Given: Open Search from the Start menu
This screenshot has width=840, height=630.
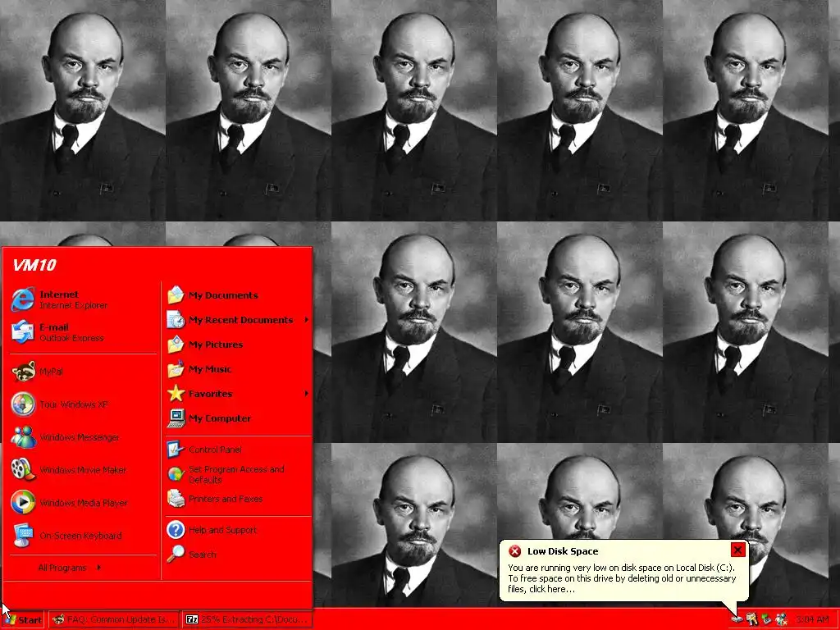Looking at the screenshot, I should pyautogui.click(x=238, y=555).
